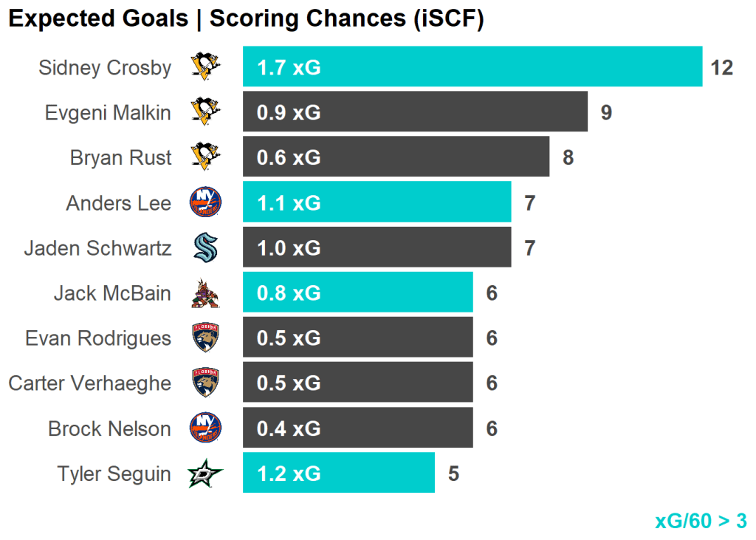The image size is (756, 540).
Task: Click the Coyotes logo beside Jack McBain
Action: click(205, 293)
